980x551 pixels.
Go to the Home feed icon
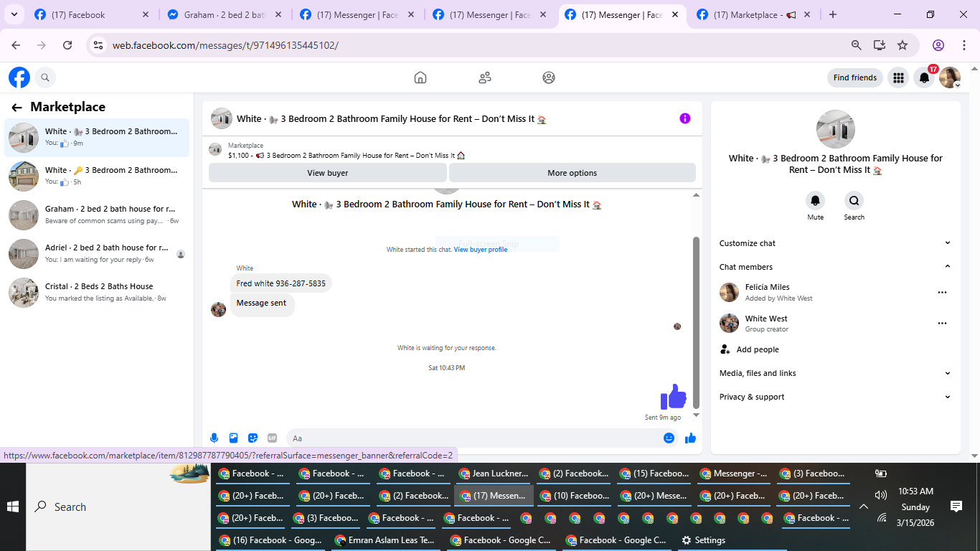pos(420,77)
